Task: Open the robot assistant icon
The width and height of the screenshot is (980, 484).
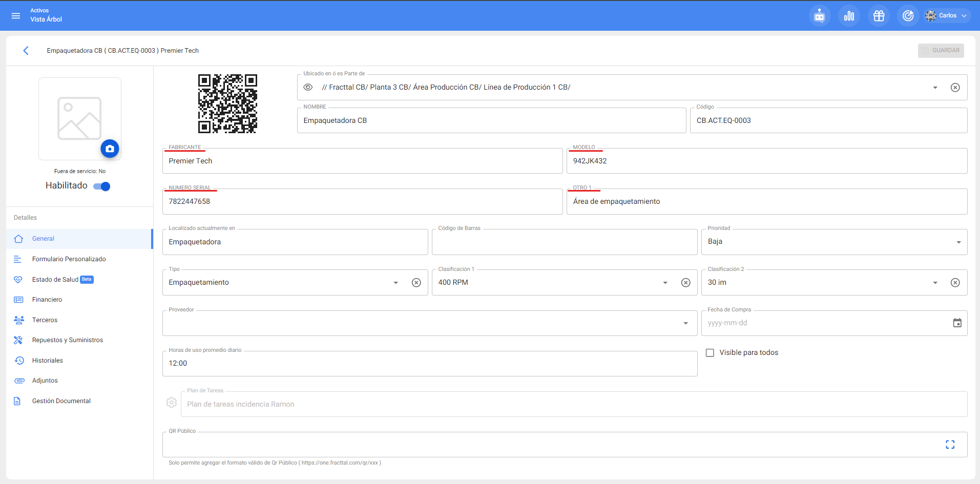Action: (x=819, y=16)
